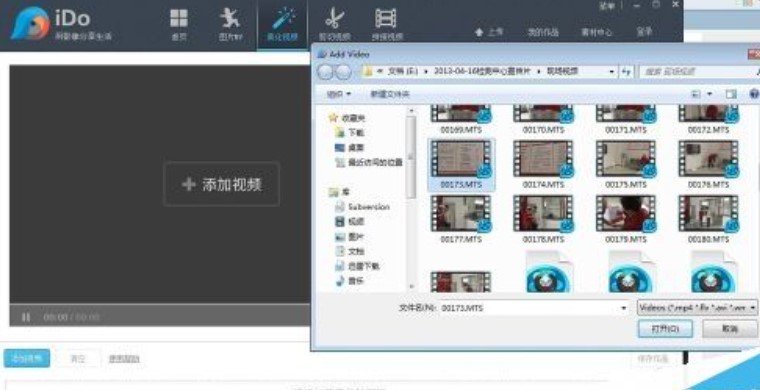The width and height of the screenshot is (760, 390).
Task: Select the 00172.MTS video file
Action: click(x=708, y=120)
